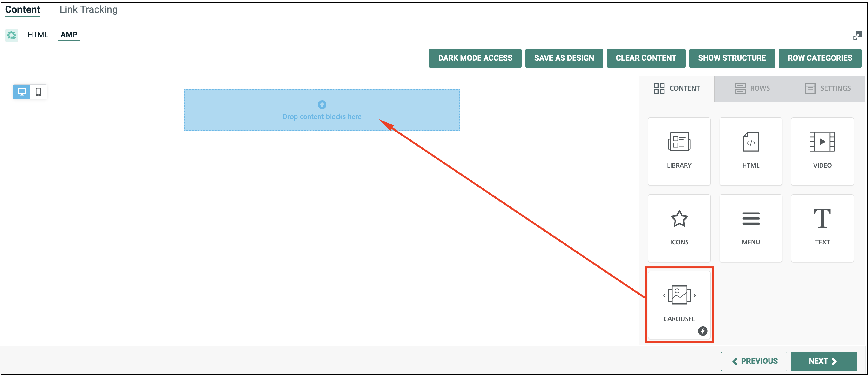Click the gear settings icon beside HTML
The image size is (868, 375).
[x=11, y=35]
